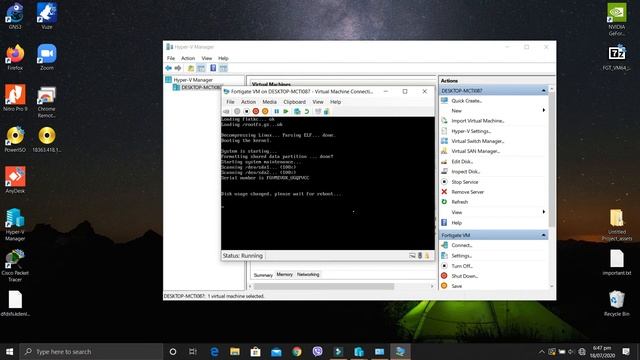Open Action menu in VM Connection window

coord(248,102)
